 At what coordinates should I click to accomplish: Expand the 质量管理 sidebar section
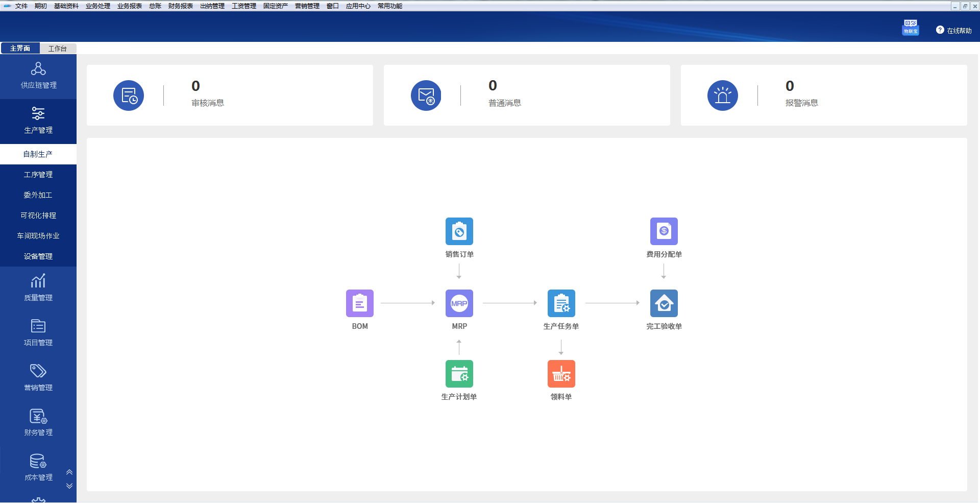[x=38, y=288]
